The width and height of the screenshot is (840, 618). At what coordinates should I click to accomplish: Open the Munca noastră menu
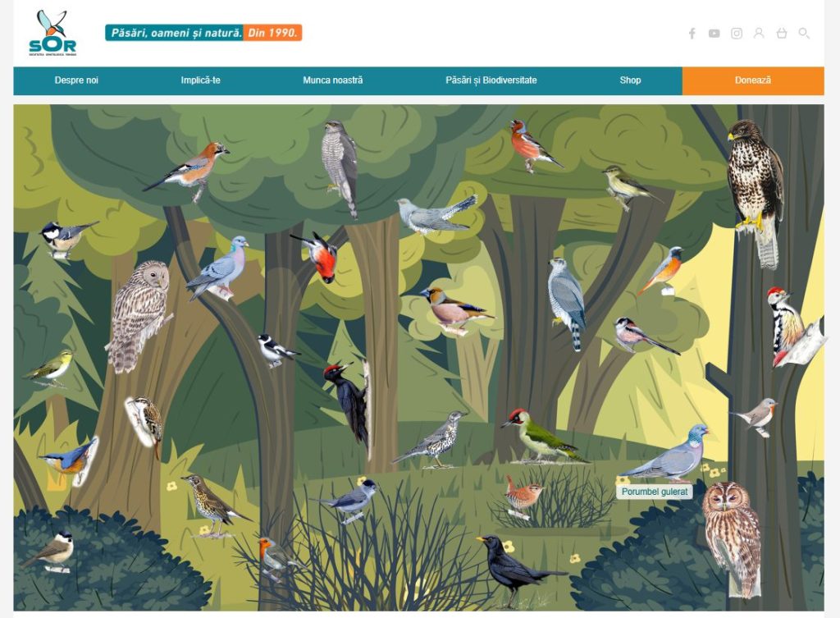coord(333,80)
